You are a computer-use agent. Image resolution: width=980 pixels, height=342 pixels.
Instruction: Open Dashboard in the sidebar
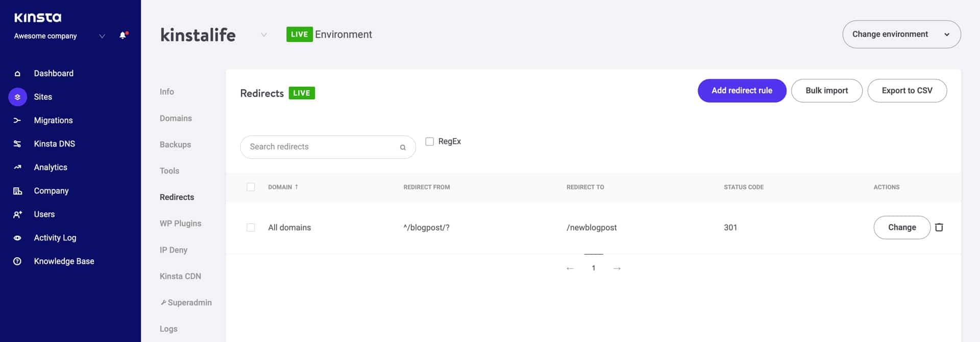54,74
